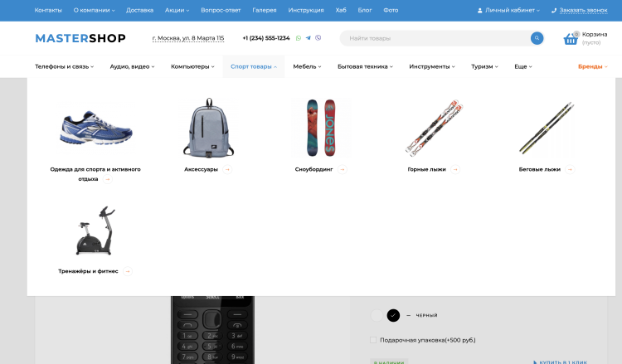The image size is (622, 364).
Task: Open Viber icon near phone number
Action: (318, 38)
